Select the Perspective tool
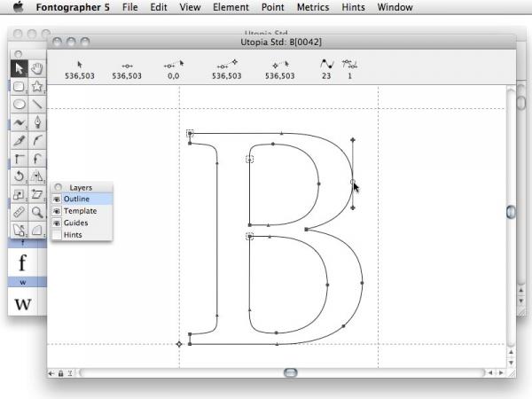This screenshot has width=532, height=399. [20, 230]
